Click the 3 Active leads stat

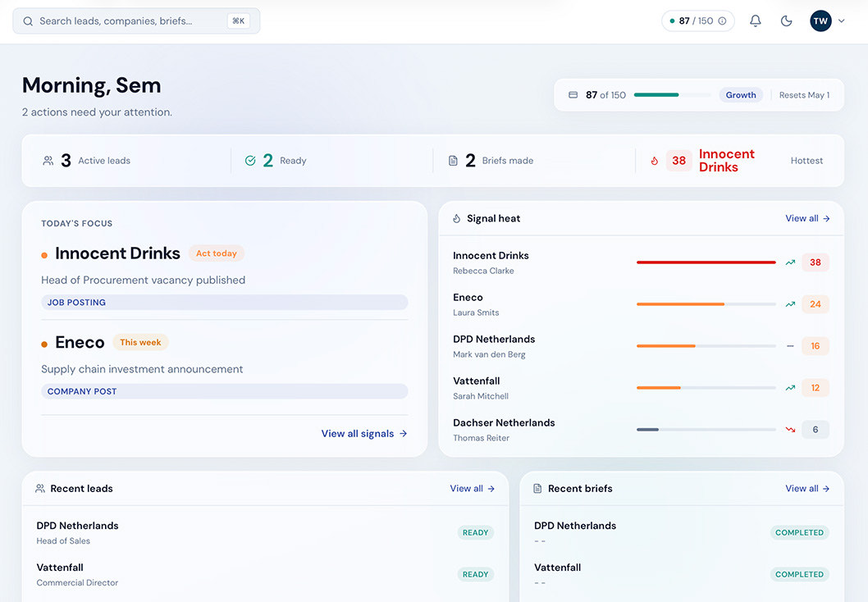86,161
